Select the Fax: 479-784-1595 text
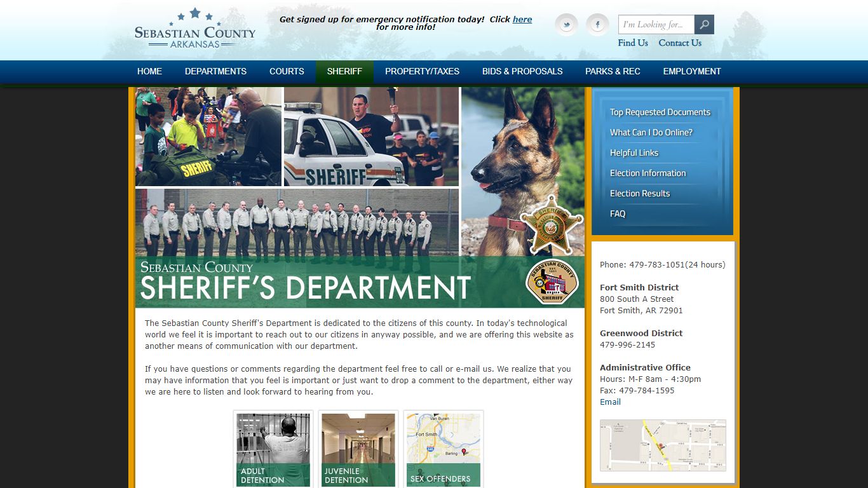Image resolution: width=868 pixels, height=488 pixels. [637, 390]
